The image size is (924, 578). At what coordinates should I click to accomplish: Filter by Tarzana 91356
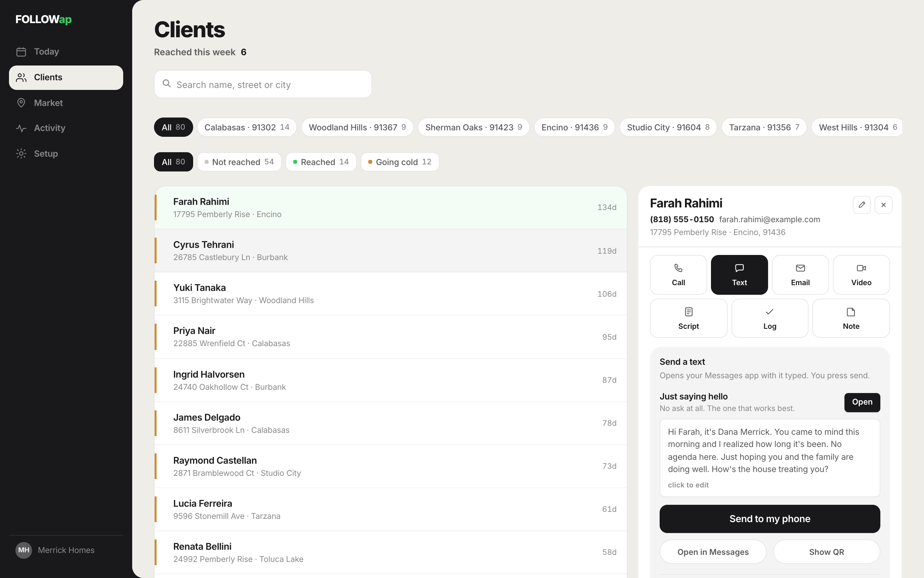click(x=764, y=127)
